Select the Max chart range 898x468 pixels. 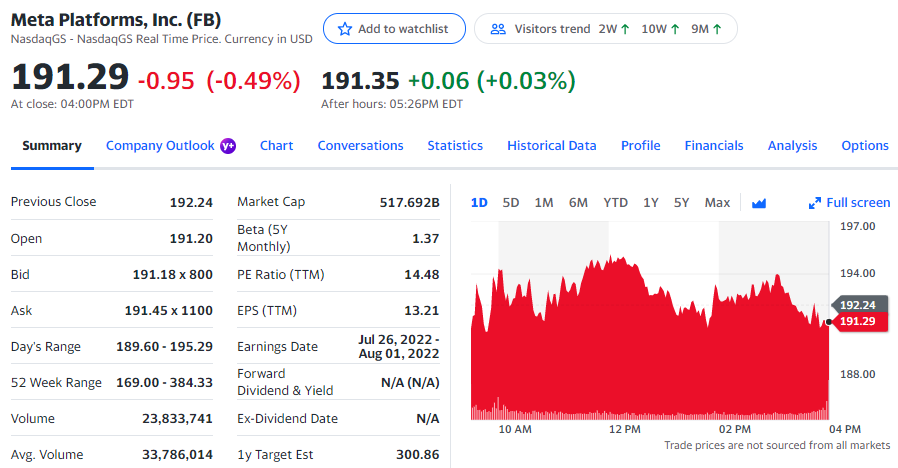pos(717,203)
